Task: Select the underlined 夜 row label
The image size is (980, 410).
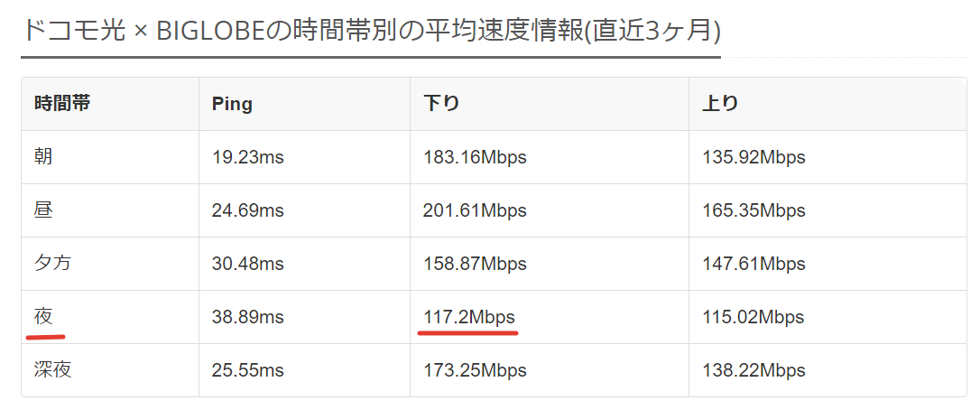Action: [43, 317]
